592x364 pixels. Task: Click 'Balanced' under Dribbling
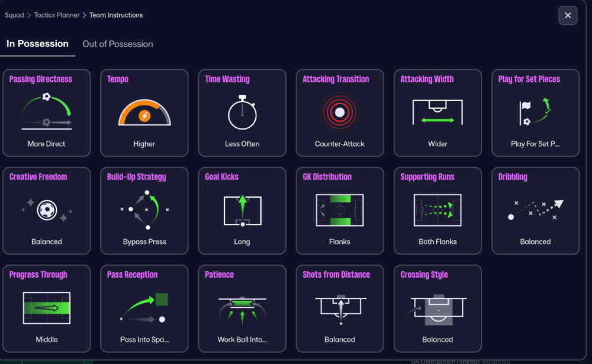535,241
